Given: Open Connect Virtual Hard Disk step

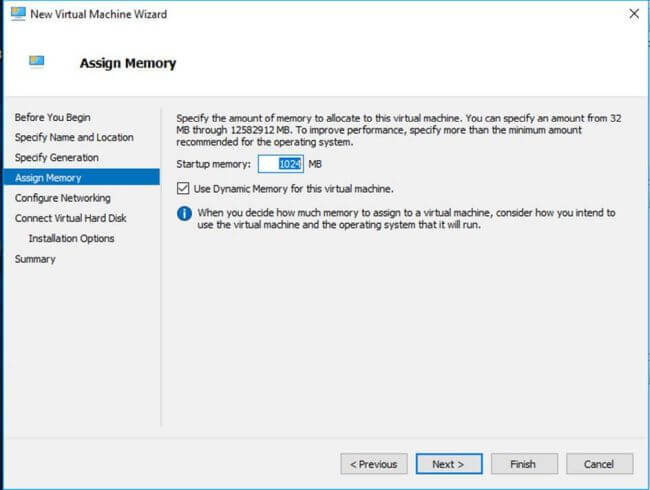Looking at the screenshot, I should (70, 218).
